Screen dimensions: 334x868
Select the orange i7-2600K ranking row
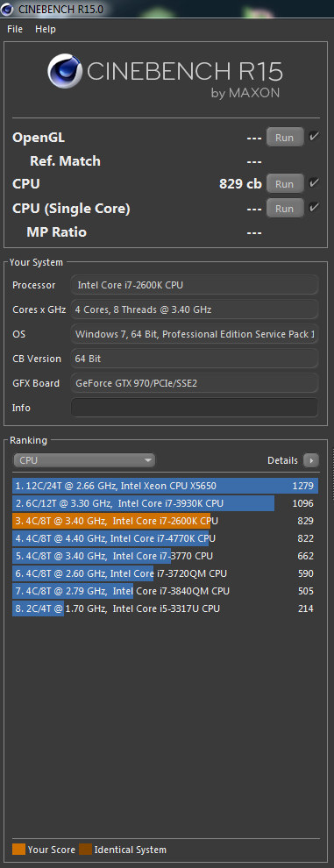[165, 521]
